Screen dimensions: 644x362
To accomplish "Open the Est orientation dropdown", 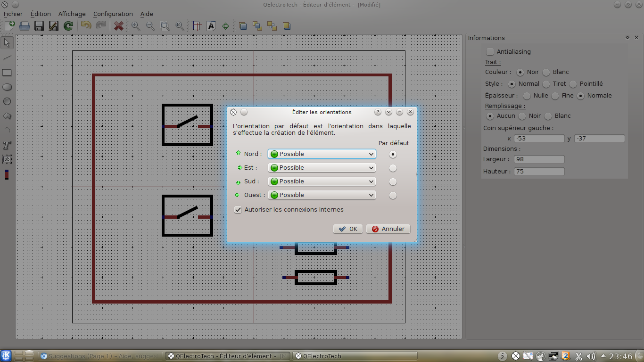I will pyautogui.click(x=322, y=168).
